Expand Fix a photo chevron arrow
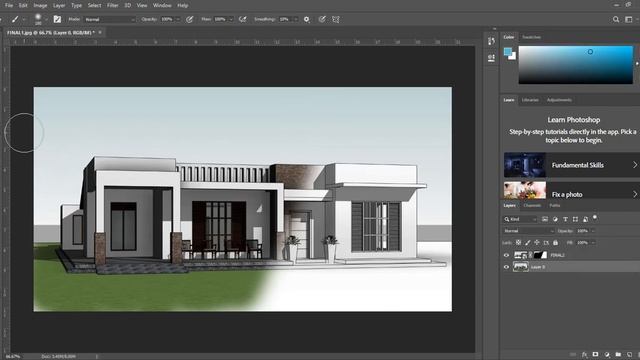The width and height of the screenshot is (640, 360). pyautogui.click(x=635, y=194)
